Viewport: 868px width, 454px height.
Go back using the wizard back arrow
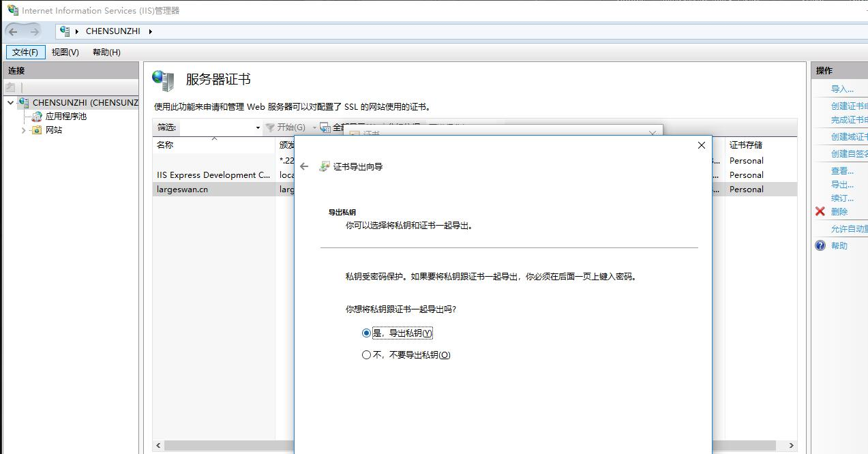[x=304, y=166]
